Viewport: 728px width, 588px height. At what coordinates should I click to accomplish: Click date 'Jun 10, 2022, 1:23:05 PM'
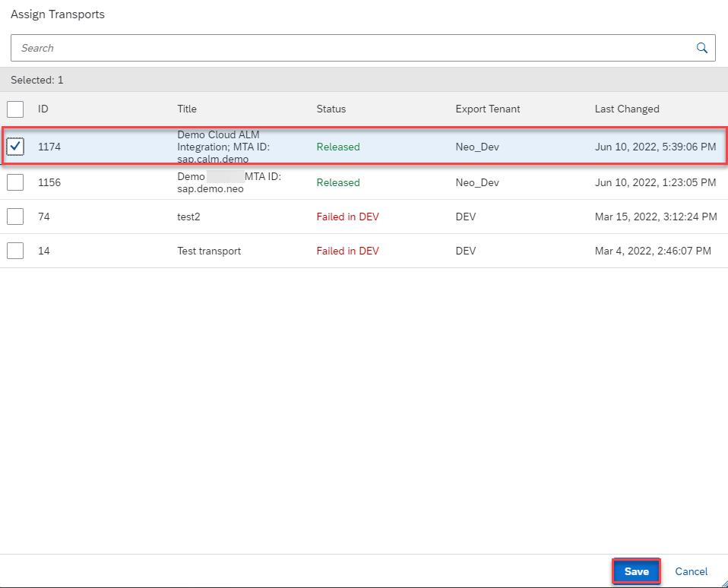tap(655, 182)
